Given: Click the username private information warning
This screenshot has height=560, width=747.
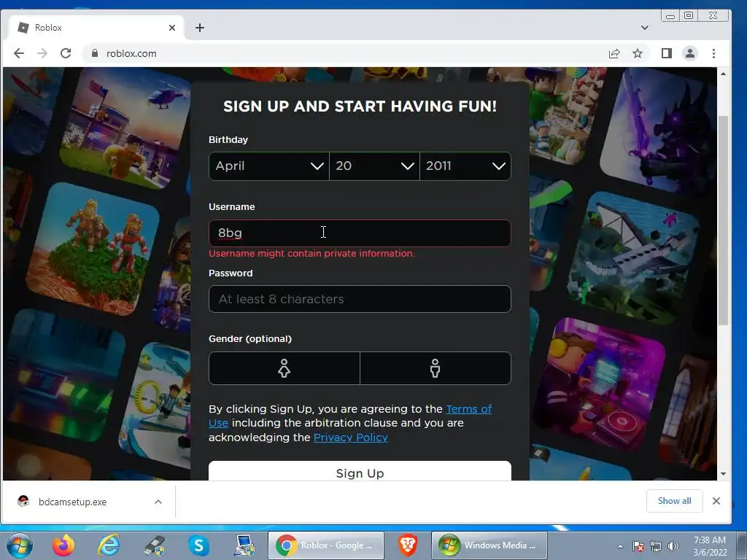Looking at the screenshot, I should tap(311, 253).
